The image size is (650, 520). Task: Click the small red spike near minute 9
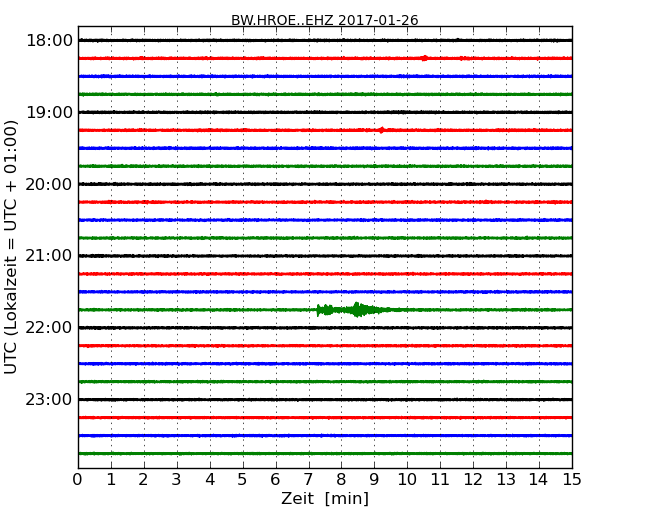[x=381, y=130]
